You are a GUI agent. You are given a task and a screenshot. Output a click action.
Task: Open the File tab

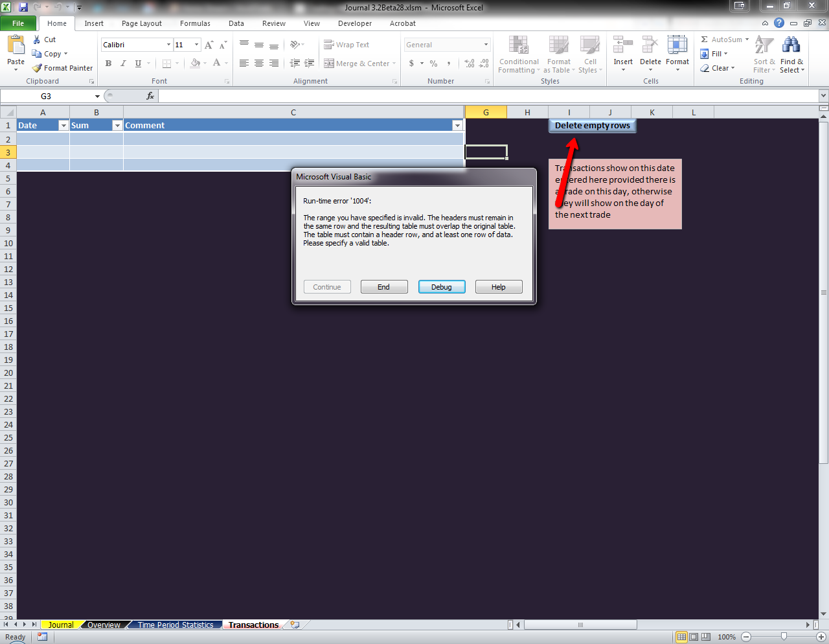pyautogui.click(x=18, y=23)
